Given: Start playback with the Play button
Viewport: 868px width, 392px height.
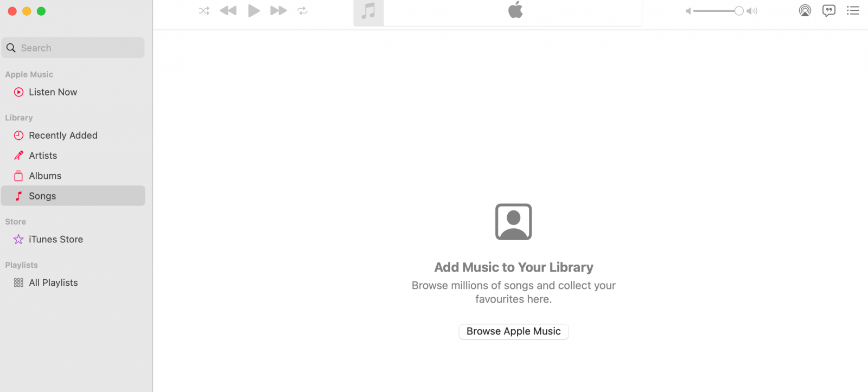Looking at the screenshot, I should (253, 11).
